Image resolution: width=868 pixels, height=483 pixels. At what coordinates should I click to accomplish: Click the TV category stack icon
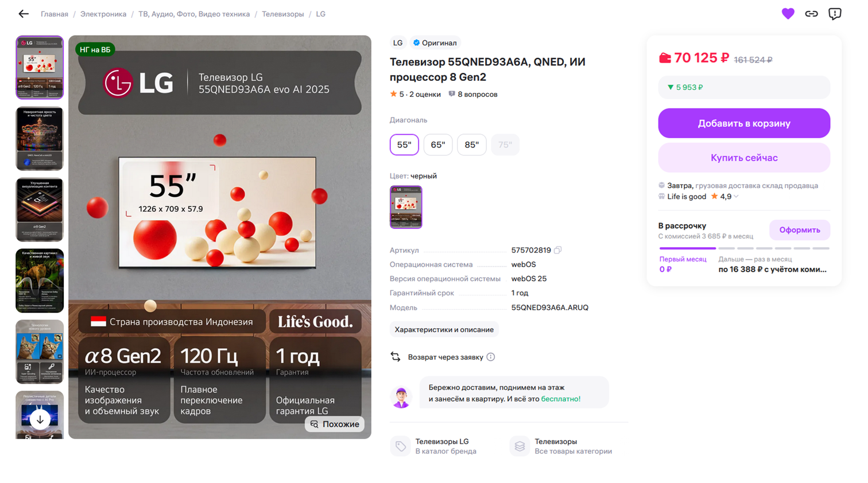click(520, 446)
